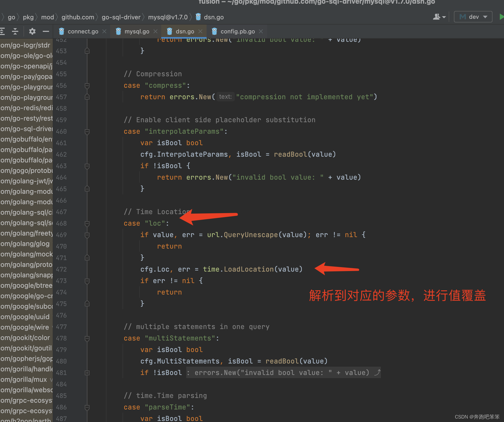The image size is (504, 422).
Task: Click fold end marker at line 471
Action: click(x=87, y=258)
